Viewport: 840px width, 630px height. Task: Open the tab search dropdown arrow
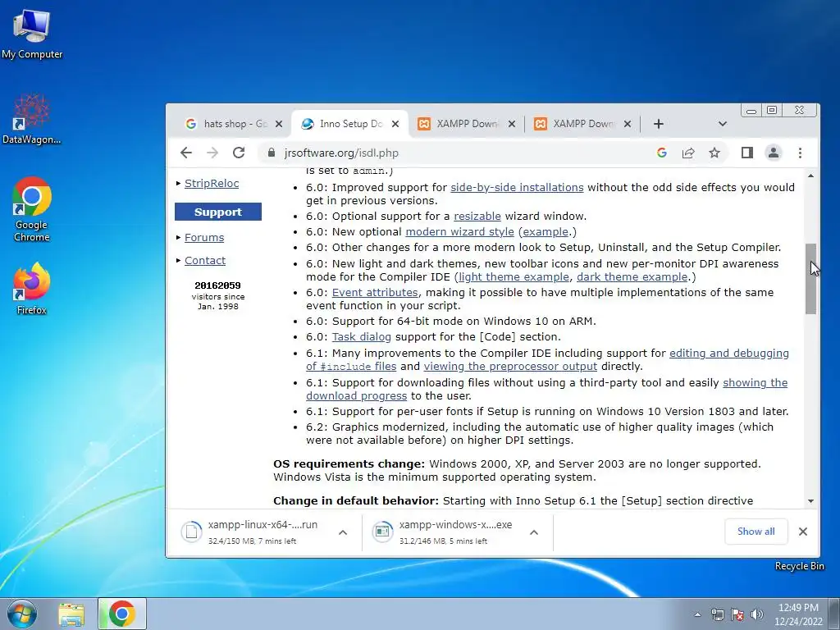click(722, 124)
